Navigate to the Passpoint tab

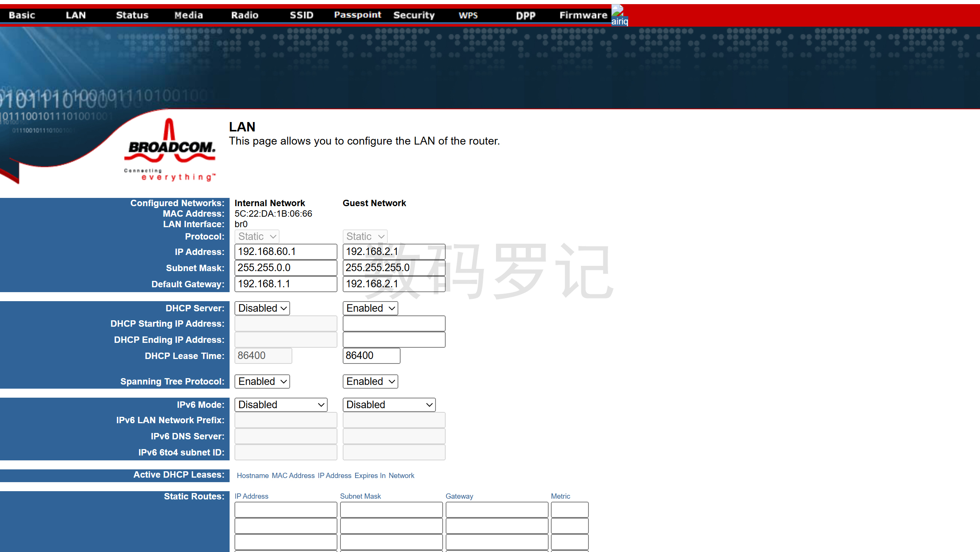pyautogui.click(x=357, y=15)
